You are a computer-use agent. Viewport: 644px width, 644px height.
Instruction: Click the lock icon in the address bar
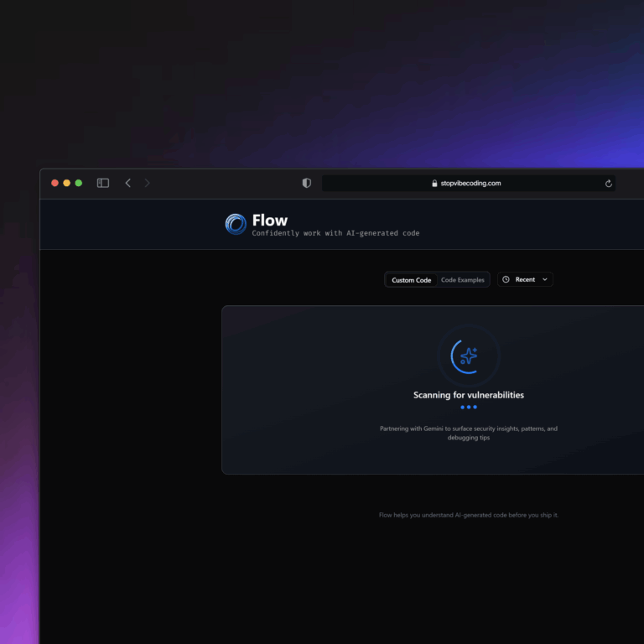[x=434, y=184]
